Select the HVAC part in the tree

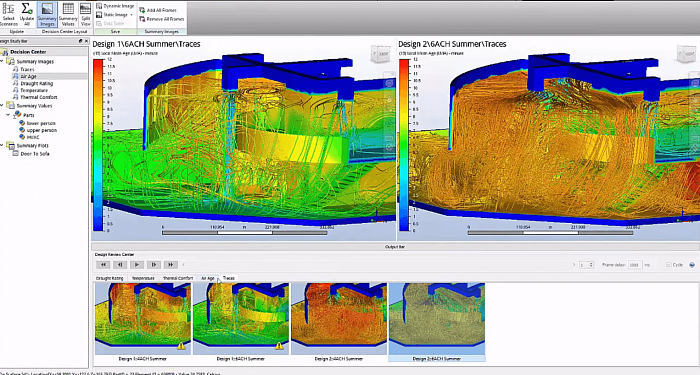33,138
